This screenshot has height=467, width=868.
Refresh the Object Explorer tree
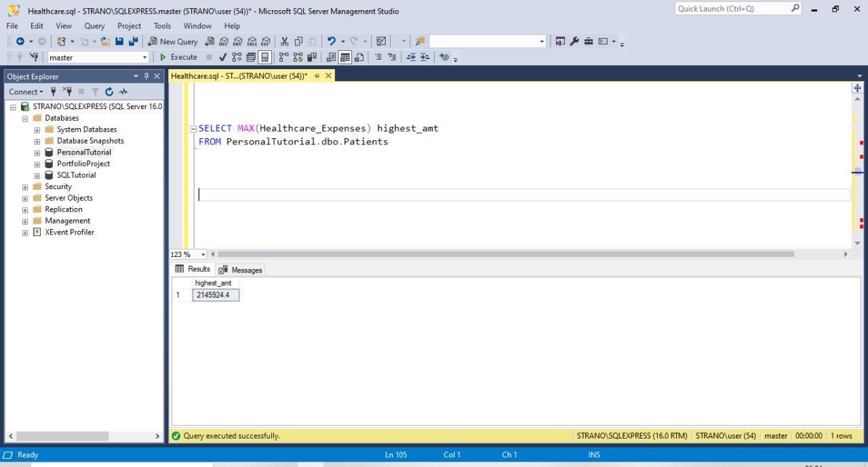point(108,92)
